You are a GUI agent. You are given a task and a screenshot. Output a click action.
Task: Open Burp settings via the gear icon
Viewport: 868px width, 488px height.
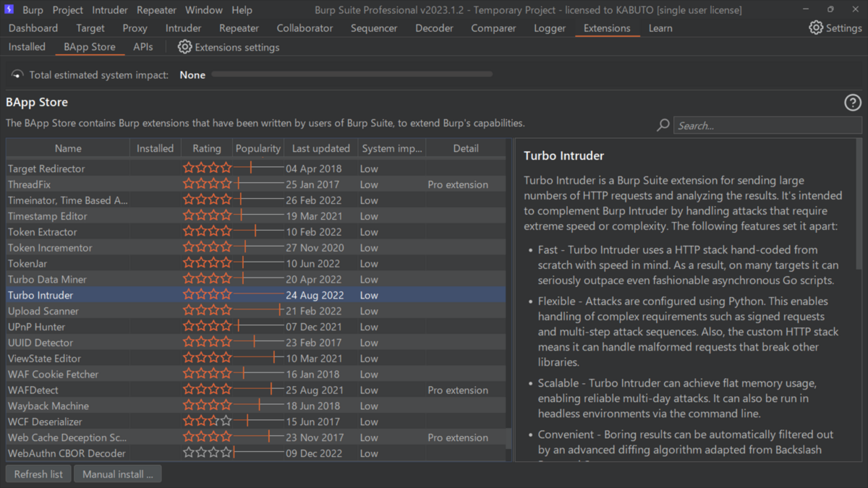pyautogui.click(x=816, y=27)
